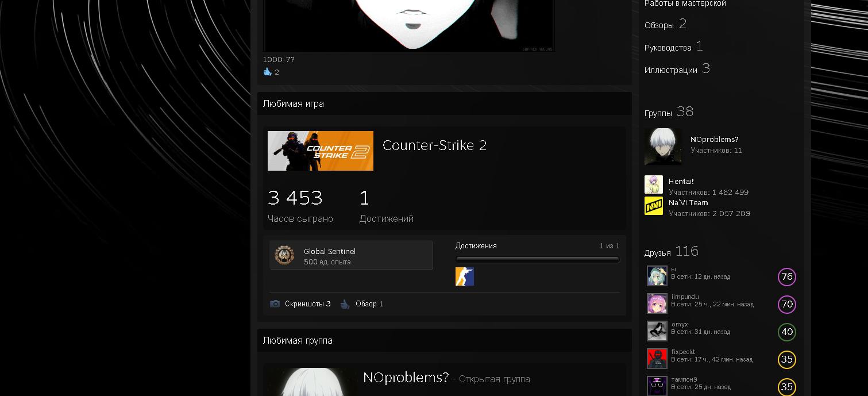
Task: Click level 40 badge of omyx
Action: [787, 332]
